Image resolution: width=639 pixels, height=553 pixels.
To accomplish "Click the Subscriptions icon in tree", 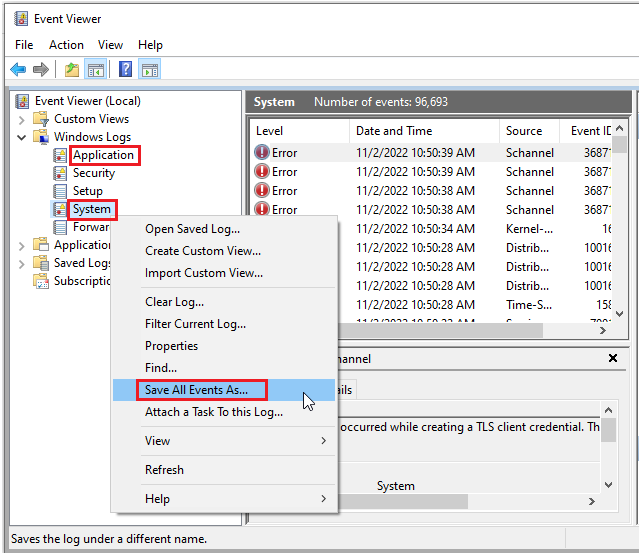I will point(41,281).
